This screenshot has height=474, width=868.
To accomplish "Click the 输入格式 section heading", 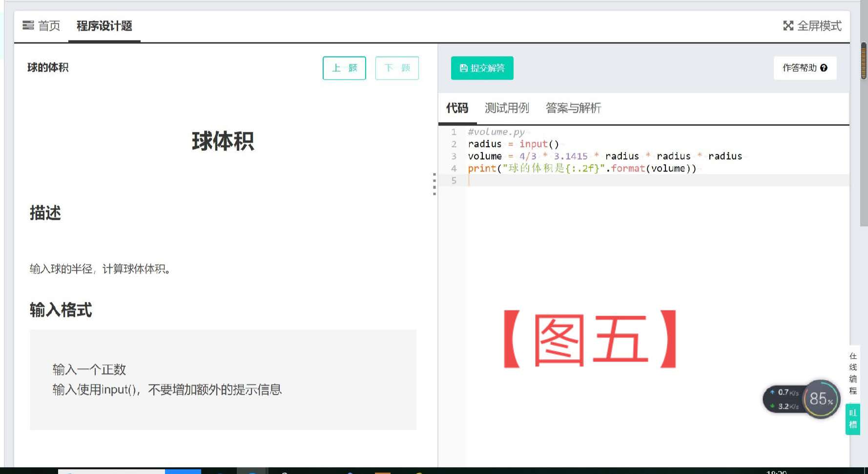I will pyautogui.click(x=61, y=310).
